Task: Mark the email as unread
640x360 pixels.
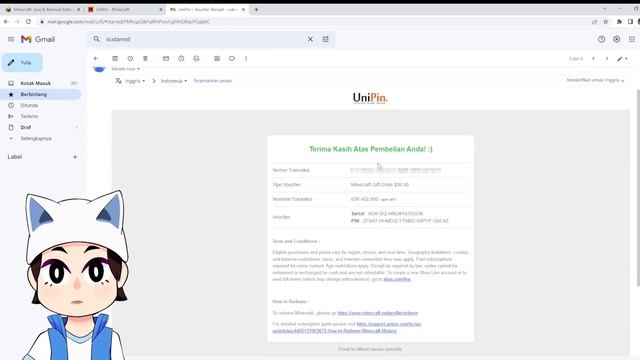Action: tap(166, 58)
